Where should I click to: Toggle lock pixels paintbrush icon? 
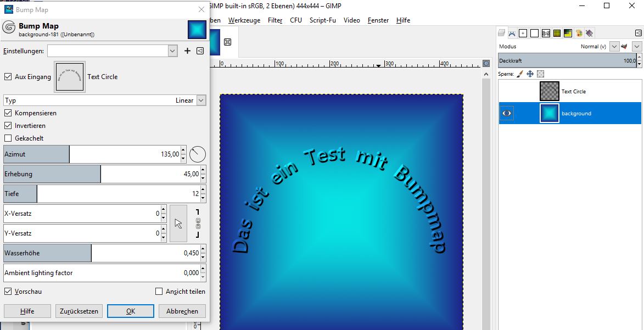pyautogui.click(x=519, y=74)
